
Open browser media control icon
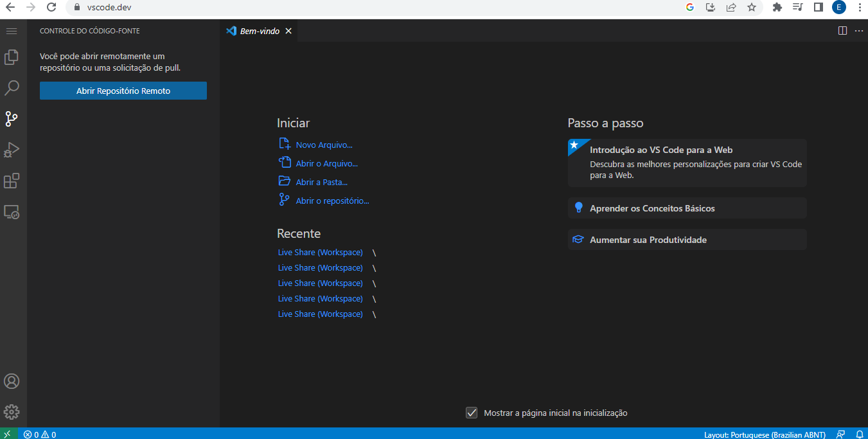pyautogui.click(x=797, y=8)
